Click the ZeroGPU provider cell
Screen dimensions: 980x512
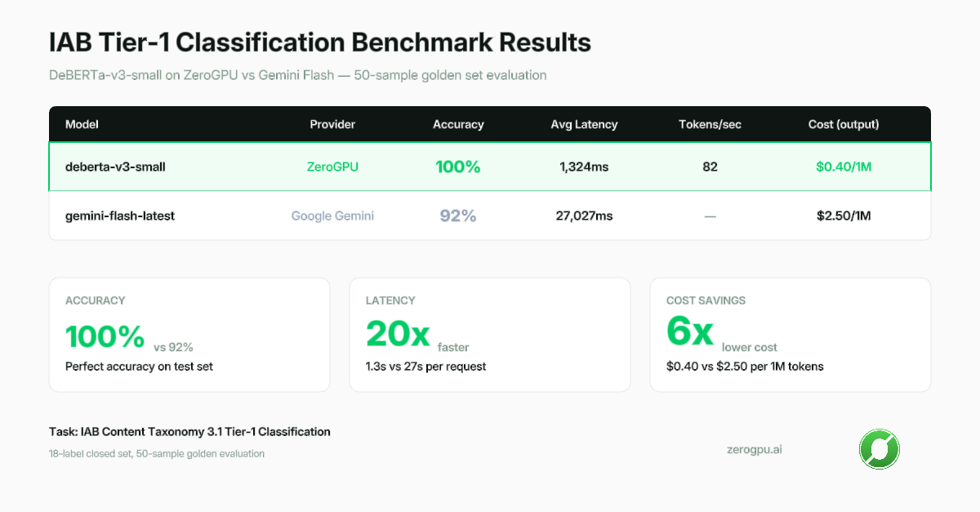pyautogui.click(x=332, y=167)
